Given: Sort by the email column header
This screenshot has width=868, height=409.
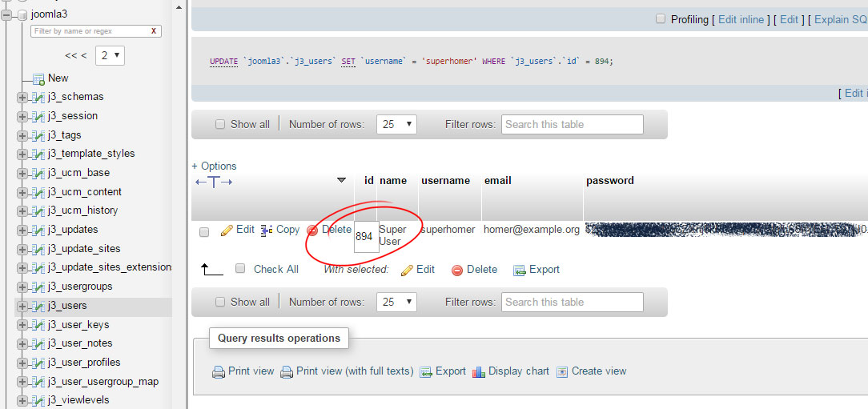Looking at the screenshot, I should pyautogui.click(x=498, y=180).
